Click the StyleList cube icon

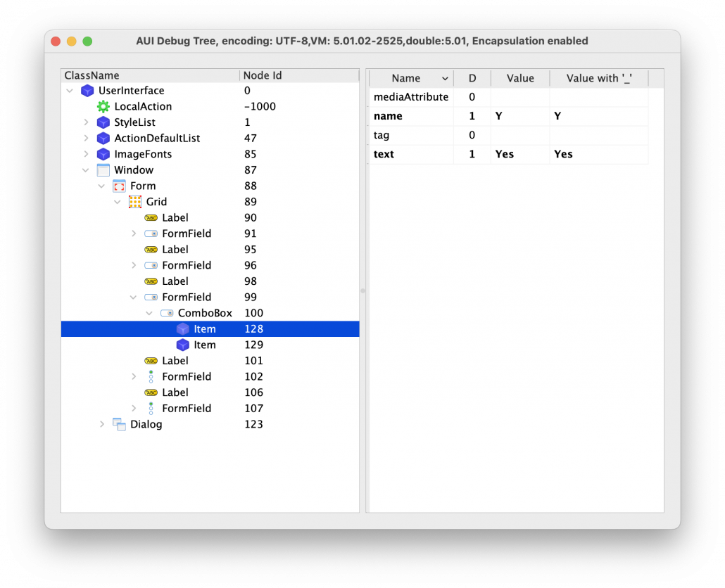coord(103,122)
